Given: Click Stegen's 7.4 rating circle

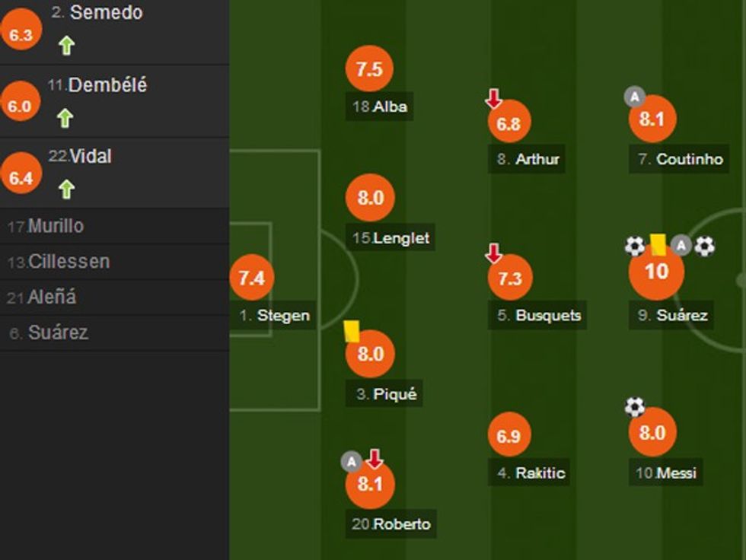Looking at the screenshot, I should click(251, 278).
